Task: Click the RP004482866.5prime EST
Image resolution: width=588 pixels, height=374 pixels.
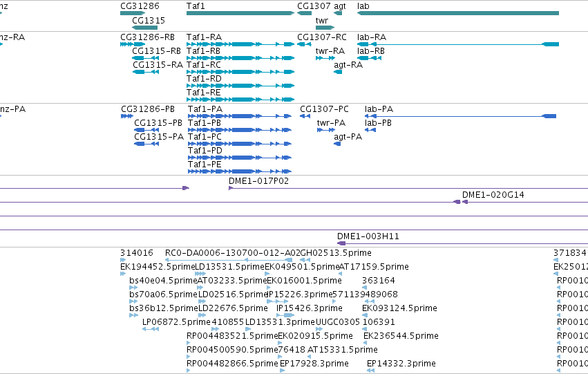Action: 188,371
